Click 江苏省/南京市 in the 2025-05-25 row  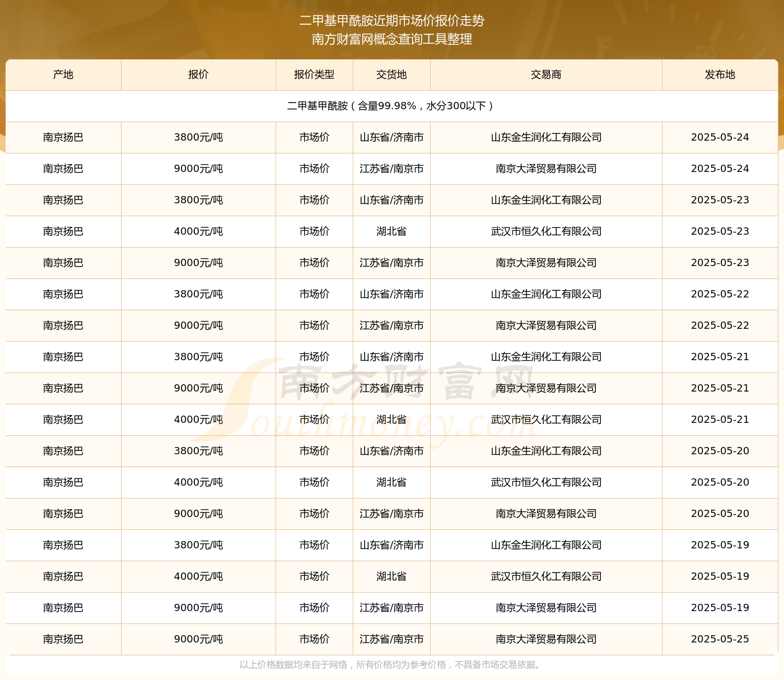[391, 639]
